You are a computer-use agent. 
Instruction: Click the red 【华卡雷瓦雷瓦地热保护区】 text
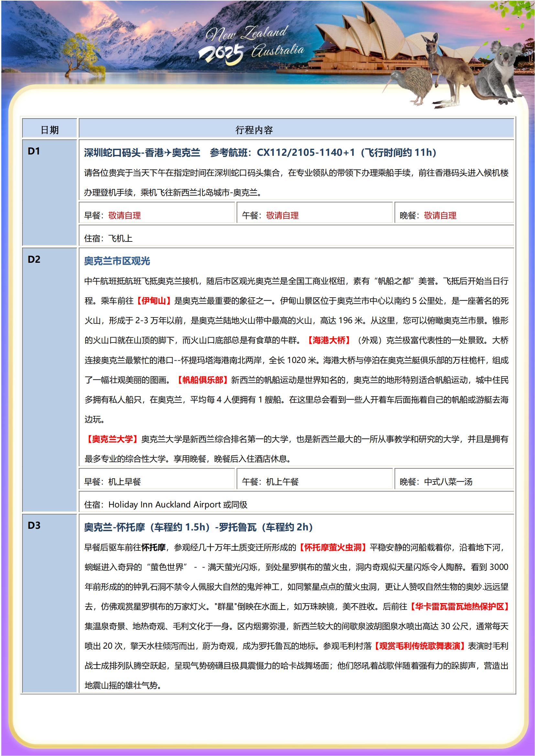(x=459, y=606)
